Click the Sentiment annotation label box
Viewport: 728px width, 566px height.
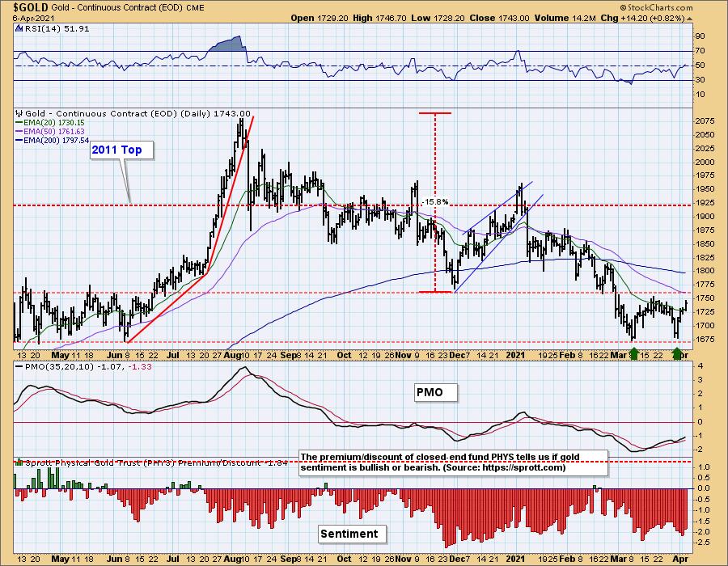point(353,534)
